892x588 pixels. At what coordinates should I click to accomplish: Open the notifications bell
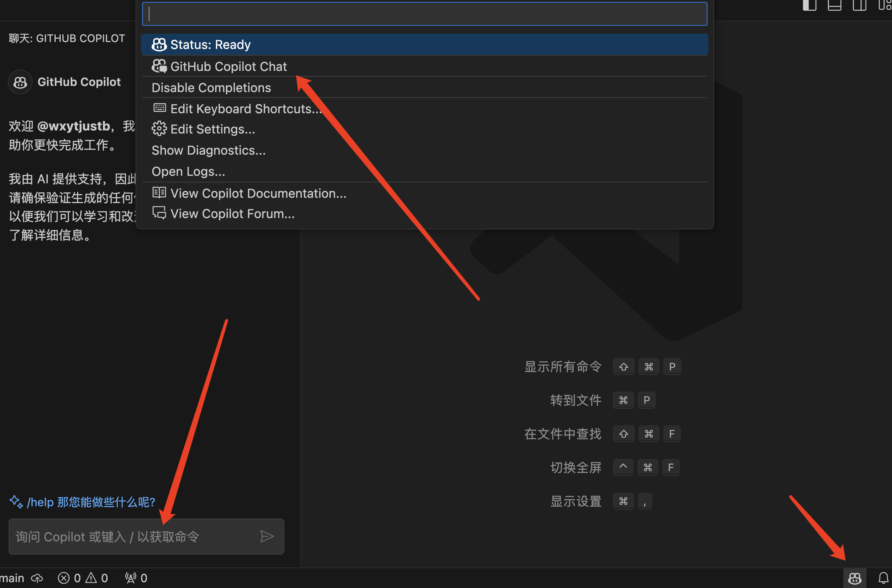pos(883,578)
